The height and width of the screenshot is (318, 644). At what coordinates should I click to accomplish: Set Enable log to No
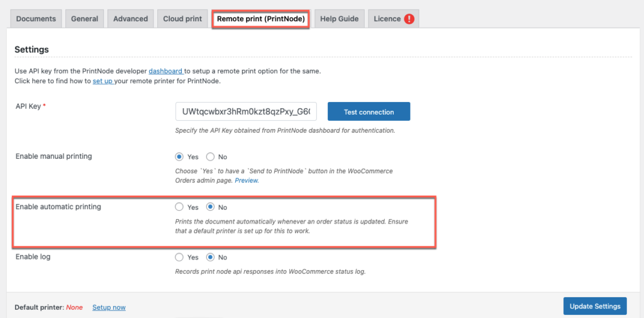(x=210, y=257)
